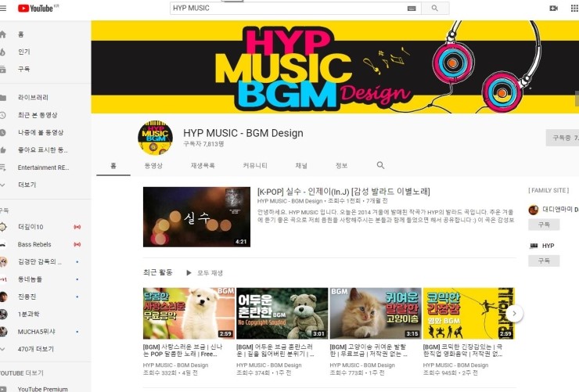Click the Entertainment RE playlist icon
This screenshot has width=579, height=392.
pos(3,167)
